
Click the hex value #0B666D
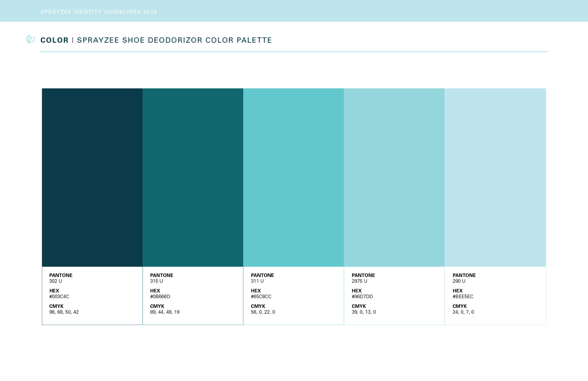click(160, 297)
